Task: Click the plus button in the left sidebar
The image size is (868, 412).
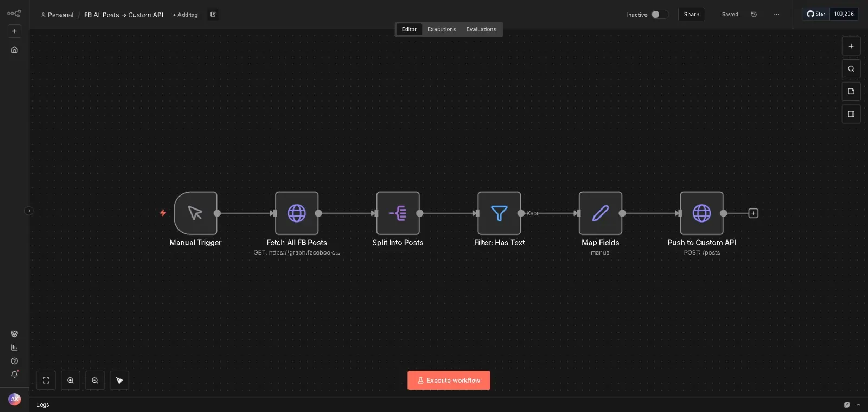Action: tap(15, 31)
